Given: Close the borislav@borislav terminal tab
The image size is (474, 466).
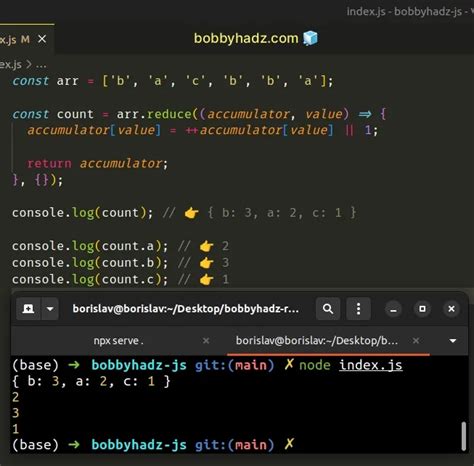Looking at the screenshot, I should click(416, 341).
